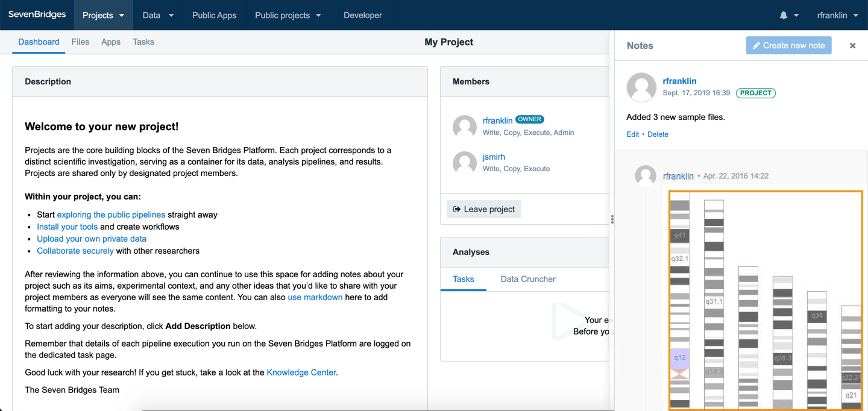
Task: Click the SevenBridges logo
Action: click(x=37, y=14)
